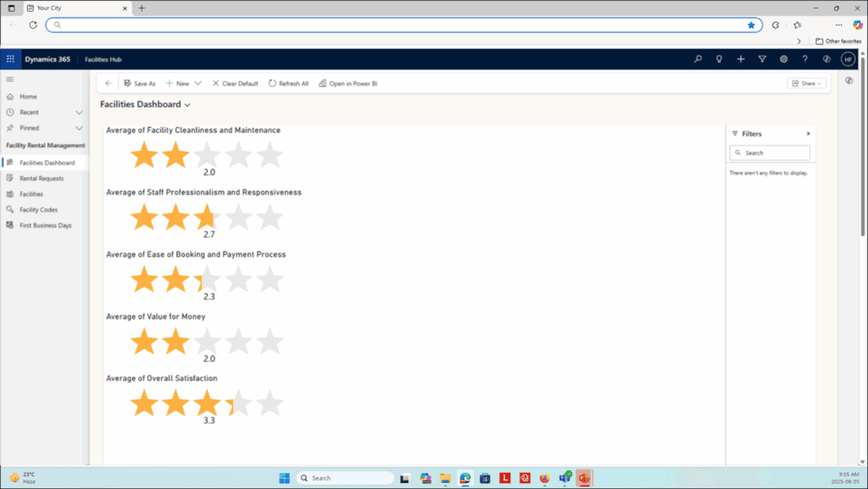This screenshot has height=489, width=868.
Task: Collapse the sidebar with hamburger icon
Action: 10,79
